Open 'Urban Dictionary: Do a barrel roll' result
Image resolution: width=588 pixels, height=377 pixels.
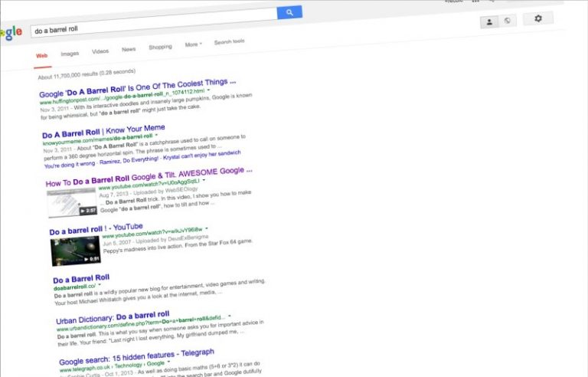pos(113,317)
